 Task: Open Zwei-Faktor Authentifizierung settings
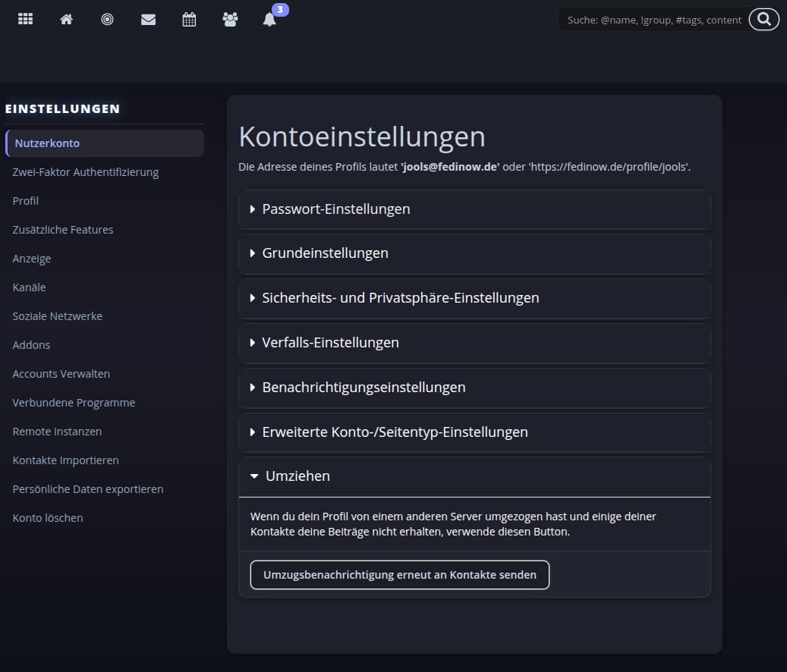[x=86, y=172]
